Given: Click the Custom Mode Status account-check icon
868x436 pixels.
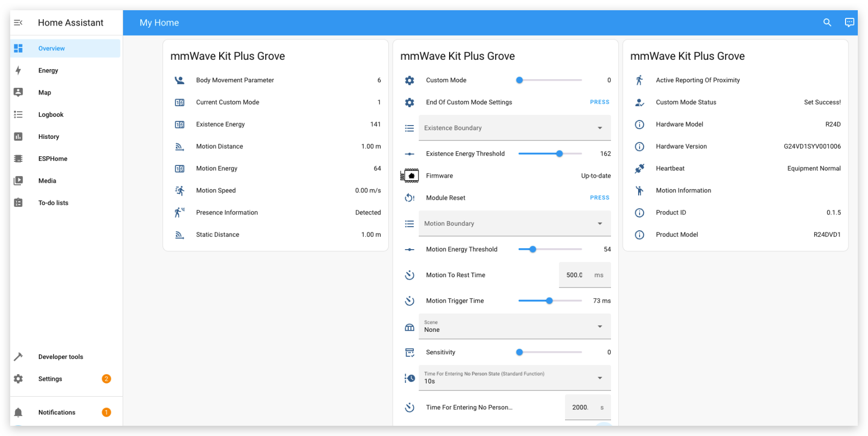Looking at the screenshot, I should pos(639,102).
